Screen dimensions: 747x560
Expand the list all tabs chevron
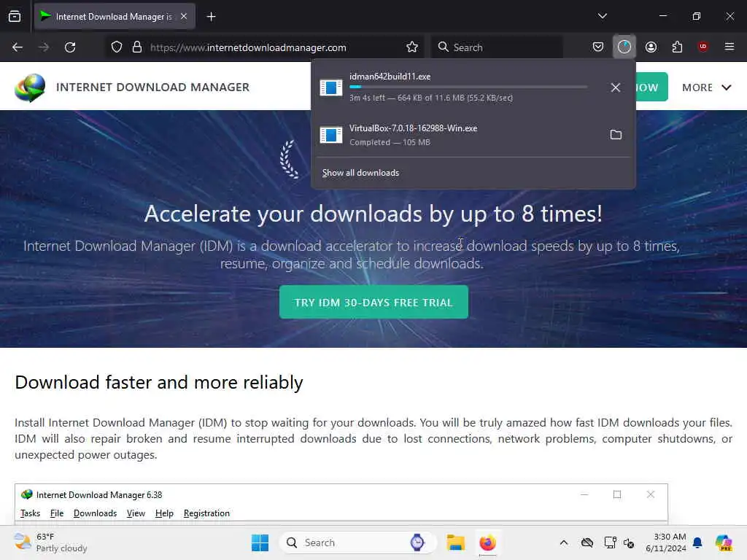602,16
